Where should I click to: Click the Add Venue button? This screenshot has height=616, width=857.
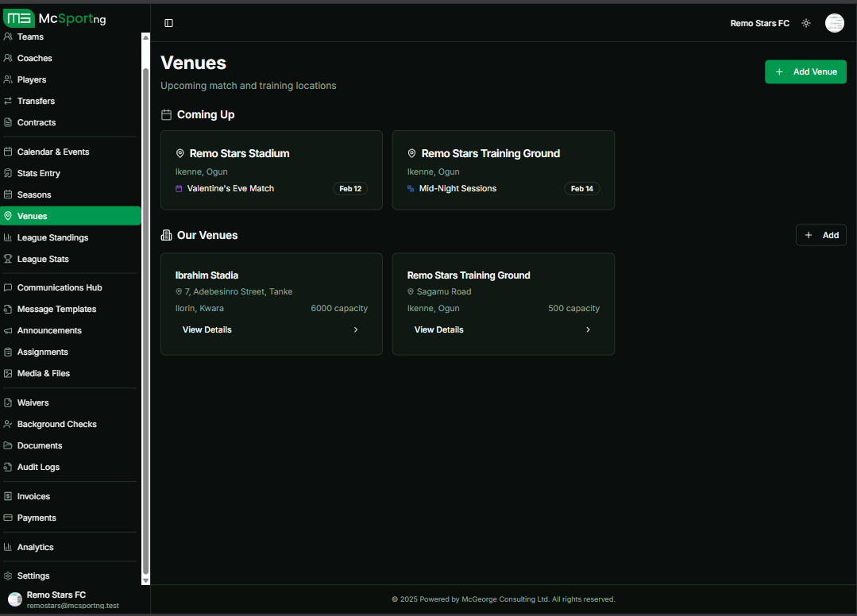pyautogui.click(x=805, y=71)
